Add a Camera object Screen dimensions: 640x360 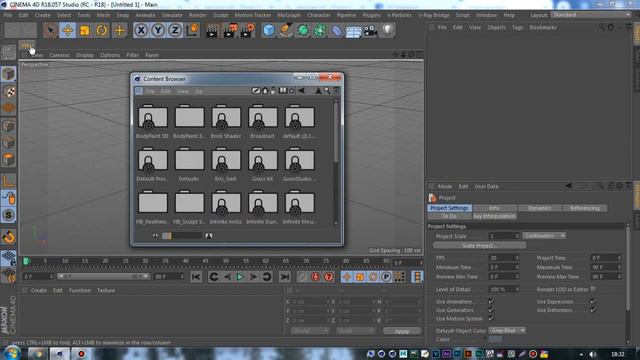pos(370,30)
